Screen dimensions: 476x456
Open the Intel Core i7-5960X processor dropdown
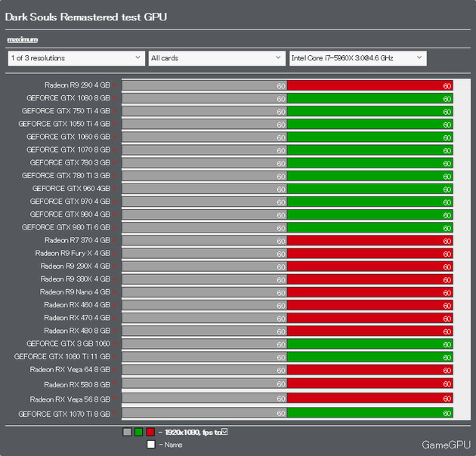coord(358,58)
